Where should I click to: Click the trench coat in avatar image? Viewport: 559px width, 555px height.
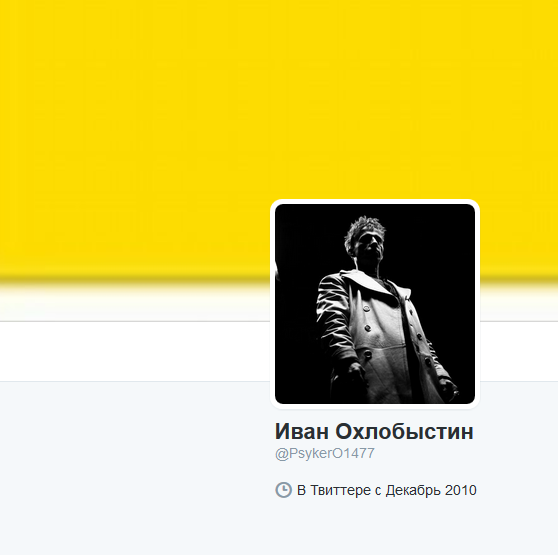click(378, 335)
